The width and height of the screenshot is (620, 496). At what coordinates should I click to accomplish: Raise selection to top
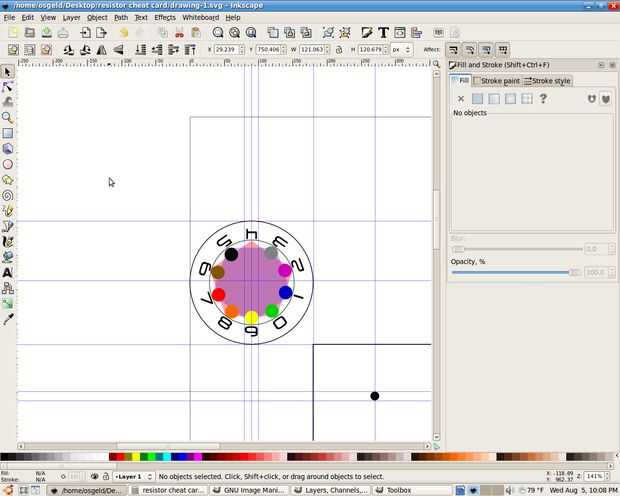click(190, 50)
